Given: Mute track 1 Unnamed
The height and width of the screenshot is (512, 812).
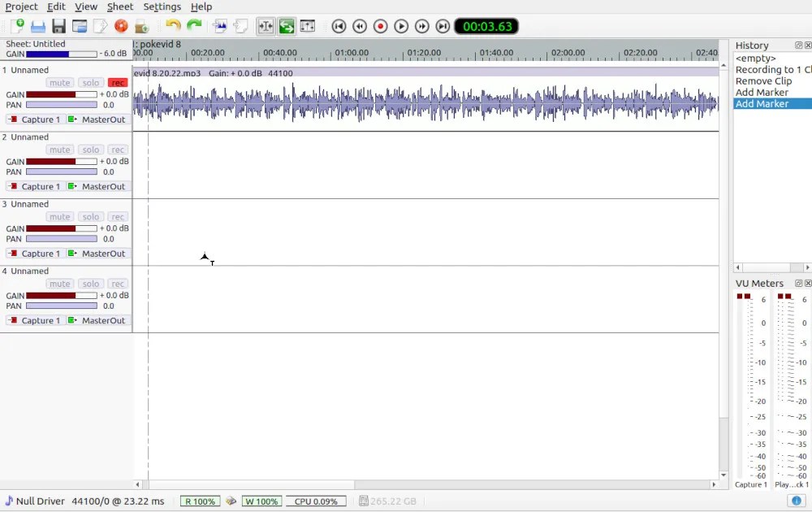Looking at the screenshot, I should [59, 82].
